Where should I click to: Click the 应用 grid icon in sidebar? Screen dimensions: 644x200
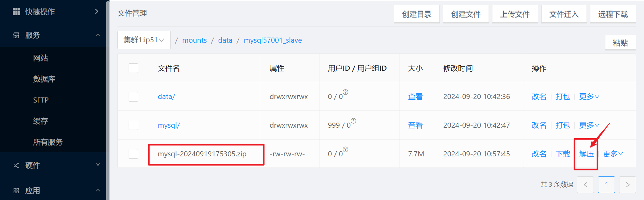pos(16,191)
